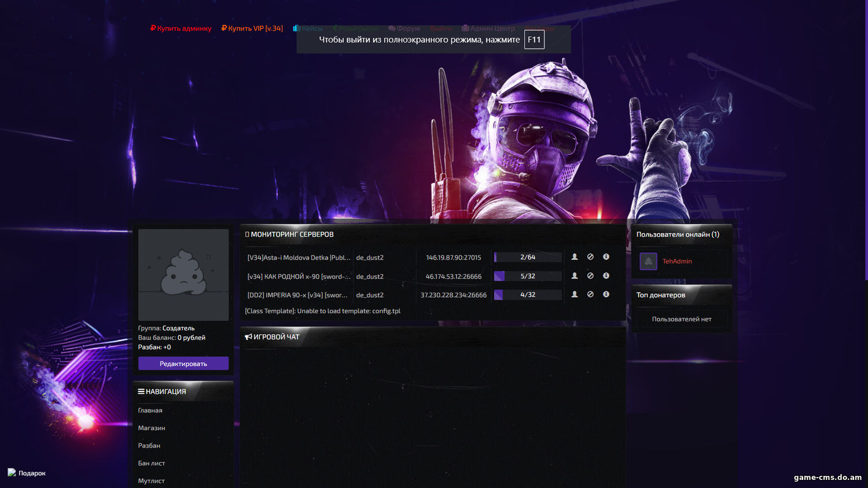Select server name [DD2] IMPERIA 90-х
The height and width of the screenshot is (488, 868).
tap(297, 295)
